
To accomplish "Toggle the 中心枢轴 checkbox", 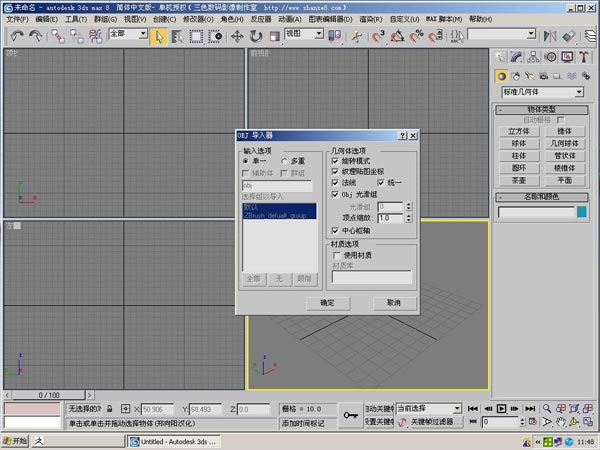I will pos(335,230).
